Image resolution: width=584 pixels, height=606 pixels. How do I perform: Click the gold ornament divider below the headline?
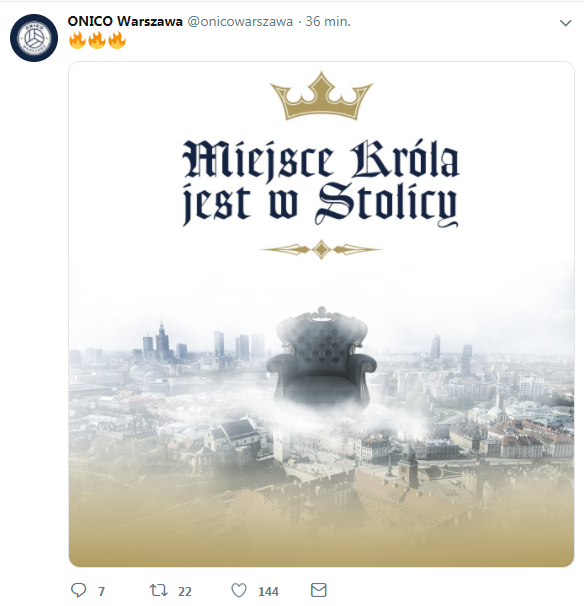pos(321,249)
